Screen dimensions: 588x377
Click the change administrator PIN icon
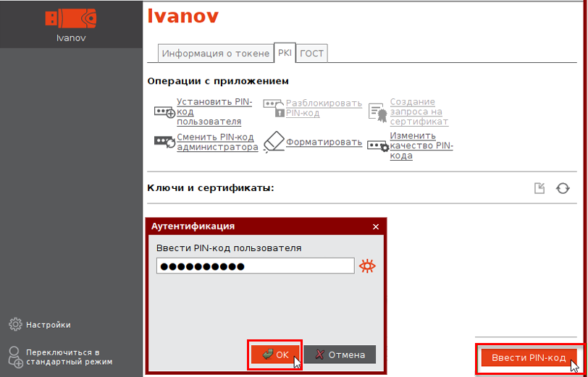(x=164, y=141)
